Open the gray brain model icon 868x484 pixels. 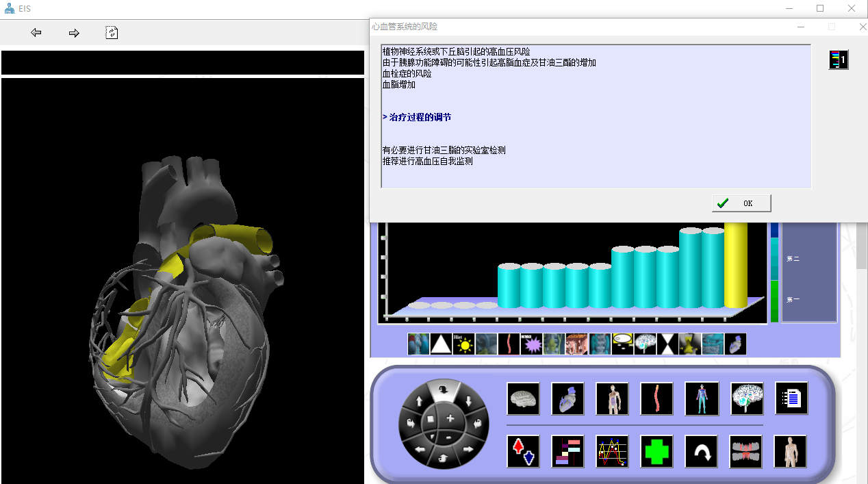coord(523,398)
